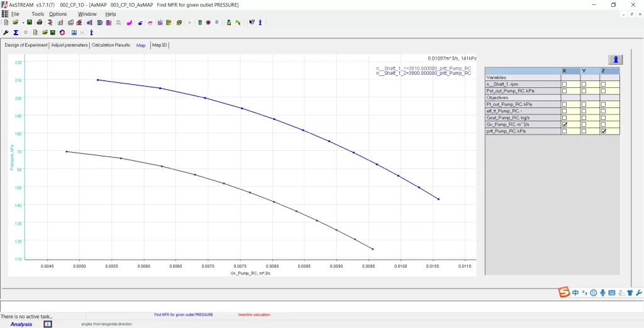Click the rainbow cone icon
Screen dimensions: 644x328
[x=229, y=22]
